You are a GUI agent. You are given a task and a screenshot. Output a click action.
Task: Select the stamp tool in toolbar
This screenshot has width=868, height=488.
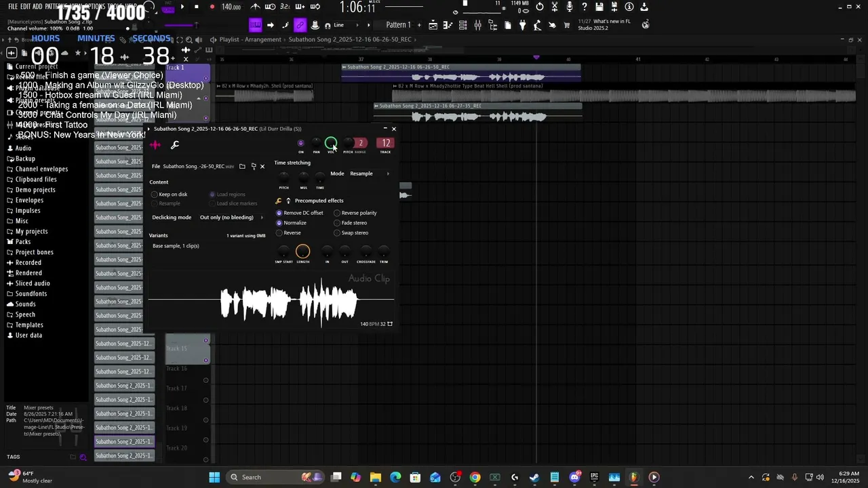click(x=315, y=25)
